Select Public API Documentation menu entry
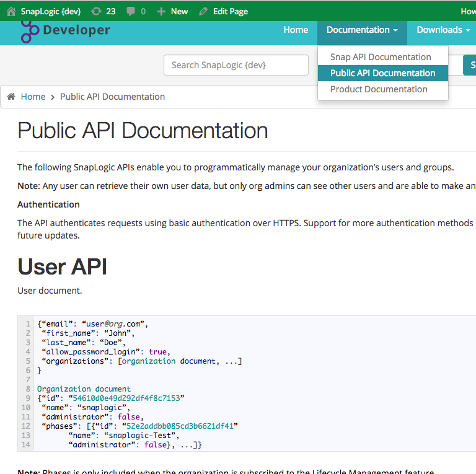This screenshot has width=476, height=474. click(383, 73)
